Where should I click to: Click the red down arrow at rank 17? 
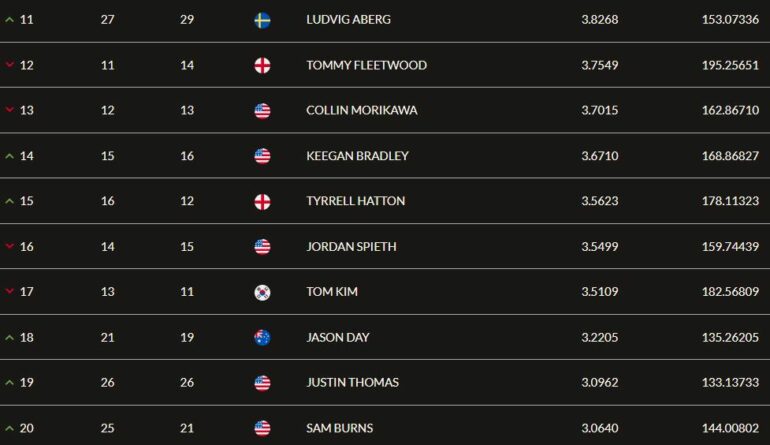point(9,291)
